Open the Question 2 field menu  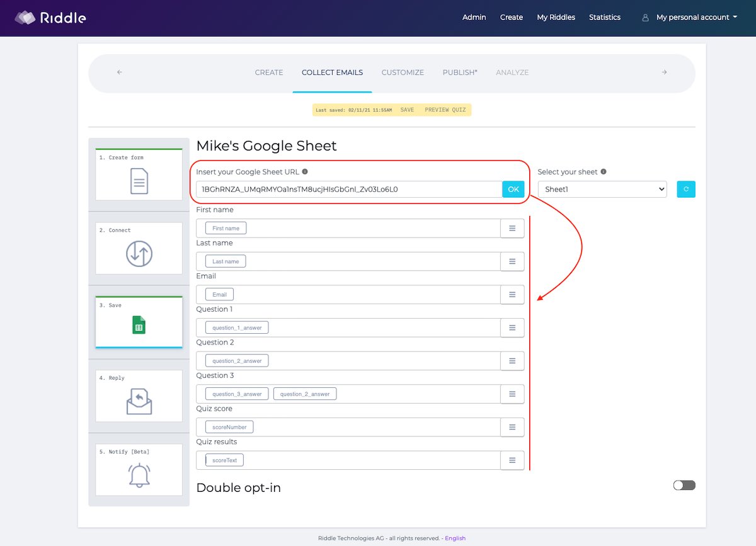(512, 361)
